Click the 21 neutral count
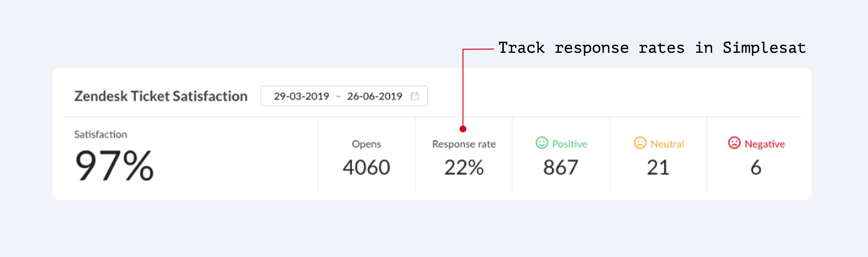The image size is (868, 257). pos(658,167)
